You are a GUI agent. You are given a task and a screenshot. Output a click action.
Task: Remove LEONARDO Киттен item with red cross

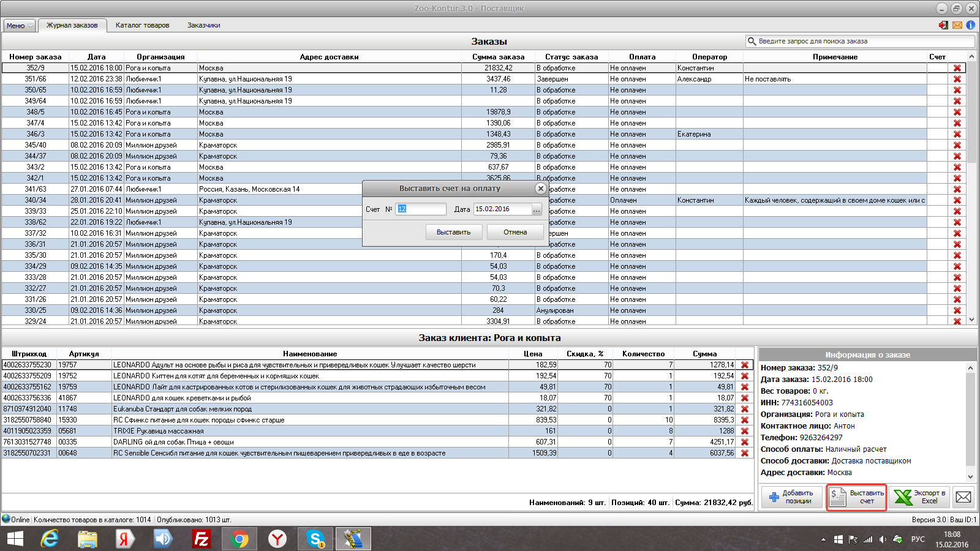[745, 376]
